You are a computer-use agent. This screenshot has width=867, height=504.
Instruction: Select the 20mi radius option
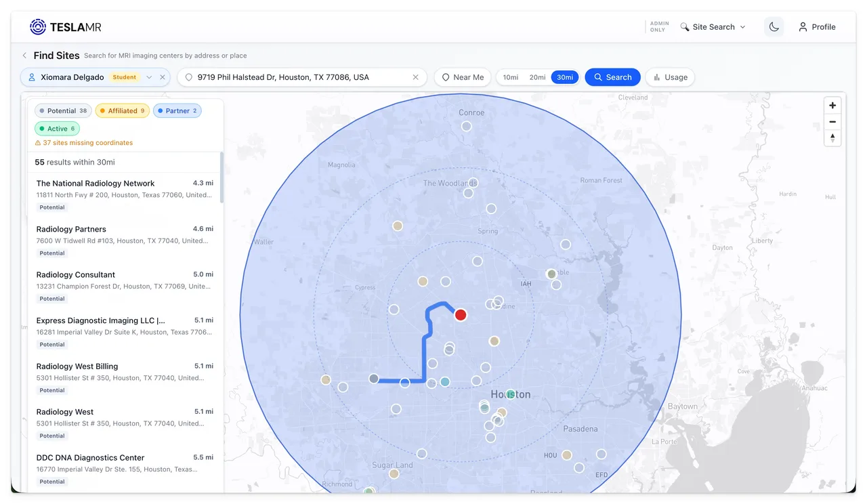point(537,77)
